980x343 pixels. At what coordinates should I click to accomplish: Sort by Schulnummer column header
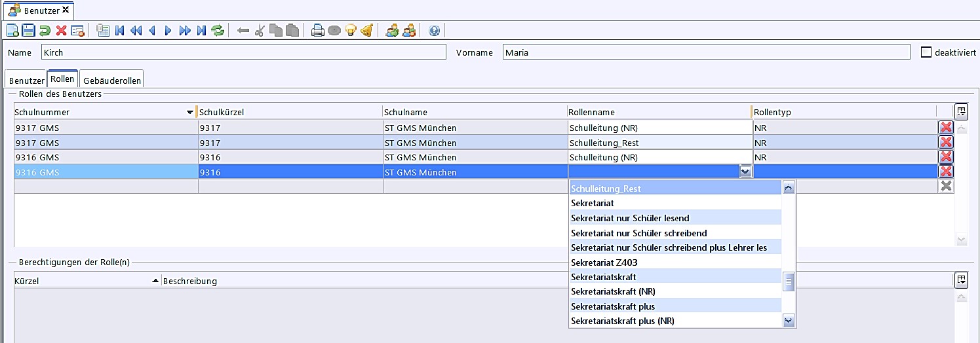105,112
